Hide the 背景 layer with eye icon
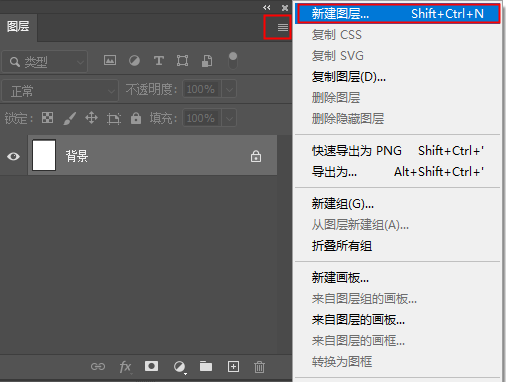The image size is (506, 382). pos(13,156)
